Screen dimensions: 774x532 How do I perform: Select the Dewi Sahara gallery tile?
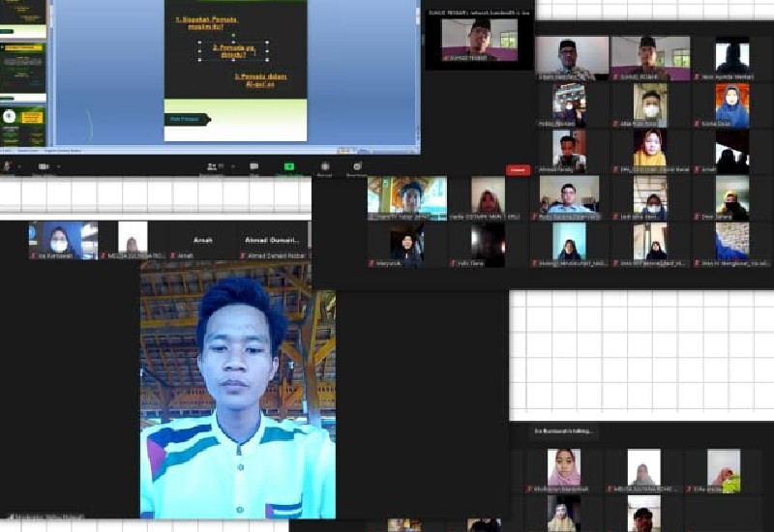(x=732, y=198)
